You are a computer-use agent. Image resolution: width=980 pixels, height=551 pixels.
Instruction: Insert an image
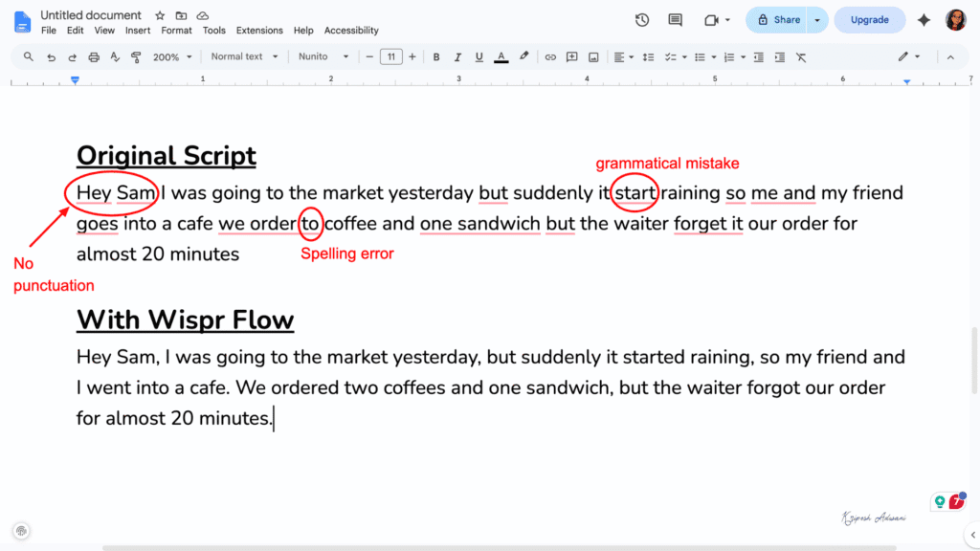click(x=593, y=57)
